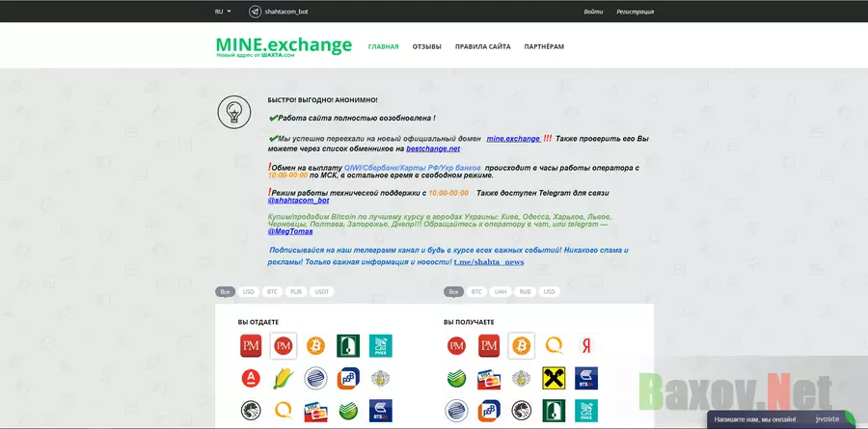Select square Perfect Money icon under Вы отдаете
This screenshot has height=429, width=868.
click(251, 346)
